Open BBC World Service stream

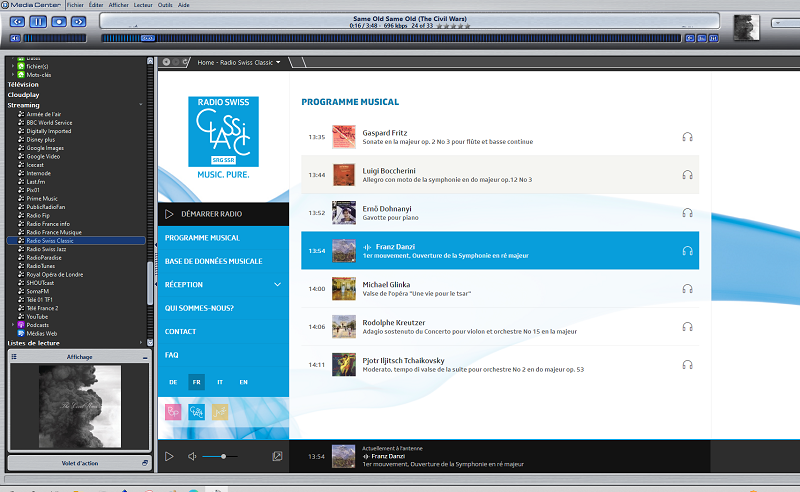click(x=49, y=122)
